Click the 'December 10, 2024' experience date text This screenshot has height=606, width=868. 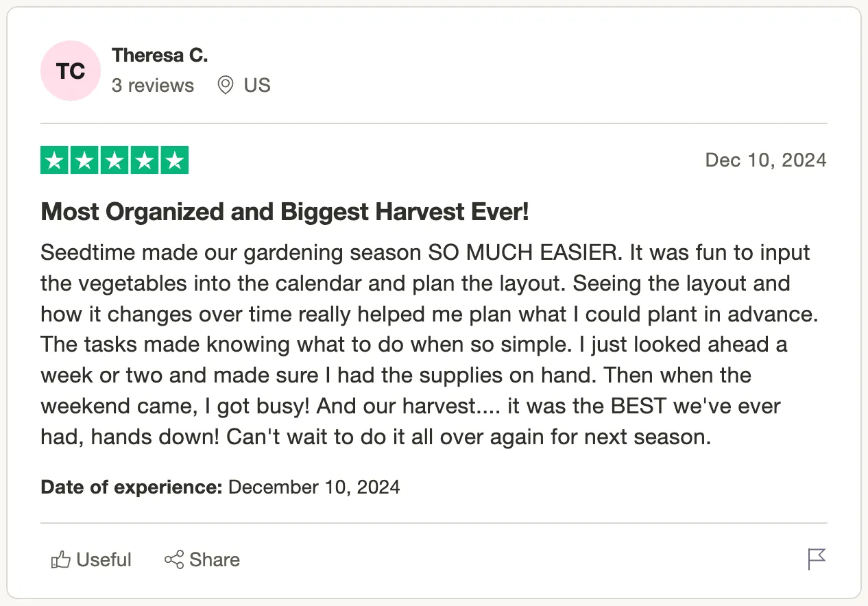[x=314, y=487]
